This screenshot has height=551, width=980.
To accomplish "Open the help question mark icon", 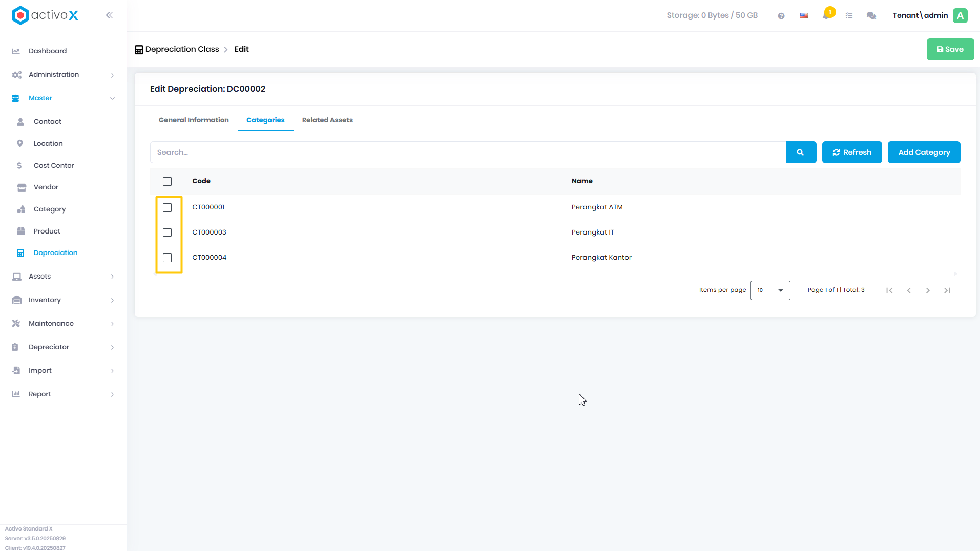I will coord(781,16).
